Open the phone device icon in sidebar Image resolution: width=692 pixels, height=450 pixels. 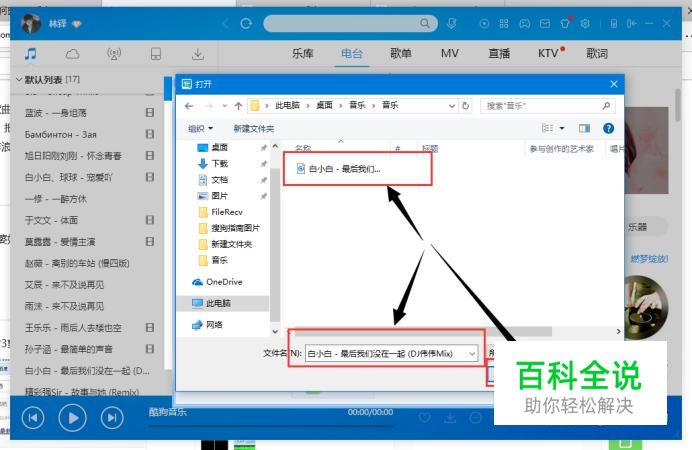point(156,54)
